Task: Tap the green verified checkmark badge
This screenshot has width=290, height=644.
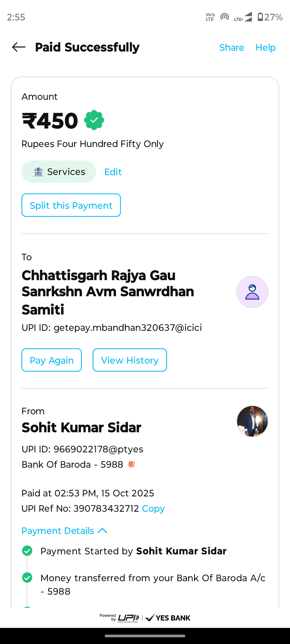Action: click(94, 120)
